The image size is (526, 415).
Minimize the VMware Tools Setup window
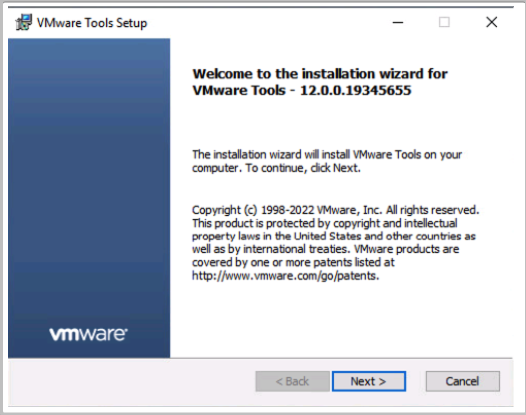tap(398, 22)
